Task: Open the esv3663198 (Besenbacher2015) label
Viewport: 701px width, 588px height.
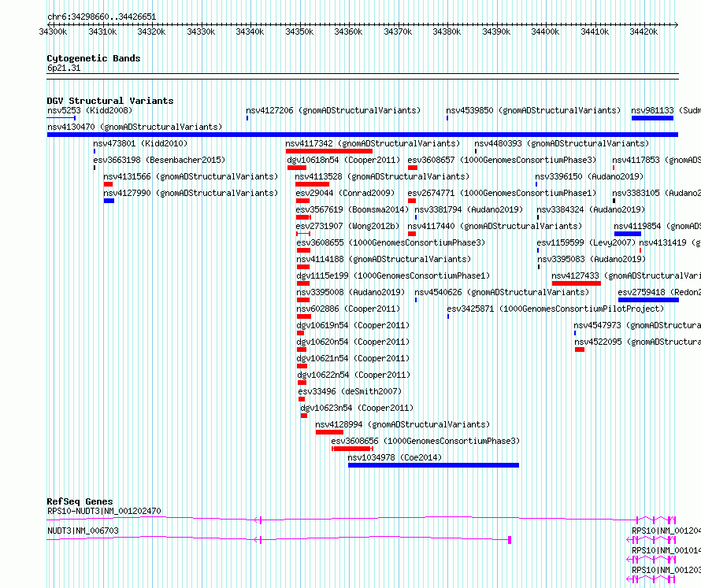Action: [159, 160]
